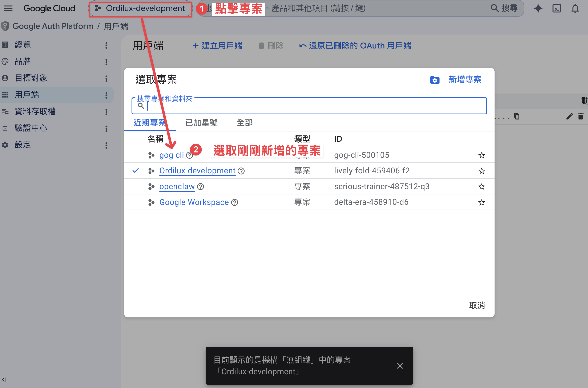Open help icon next to openclaw
The width and height of the screenshot is (588, 388).
[x=200, y=187]
